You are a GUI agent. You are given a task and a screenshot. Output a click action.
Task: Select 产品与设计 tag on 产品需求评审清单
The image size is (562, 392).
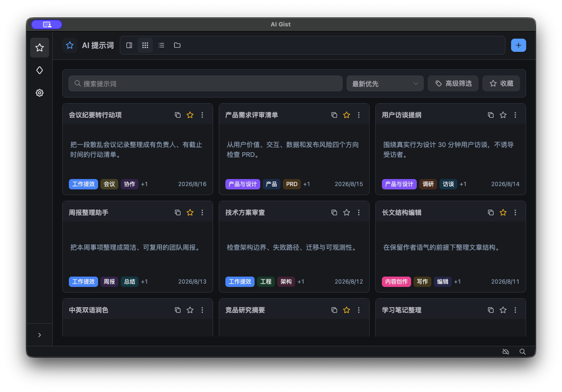(243, 184)
